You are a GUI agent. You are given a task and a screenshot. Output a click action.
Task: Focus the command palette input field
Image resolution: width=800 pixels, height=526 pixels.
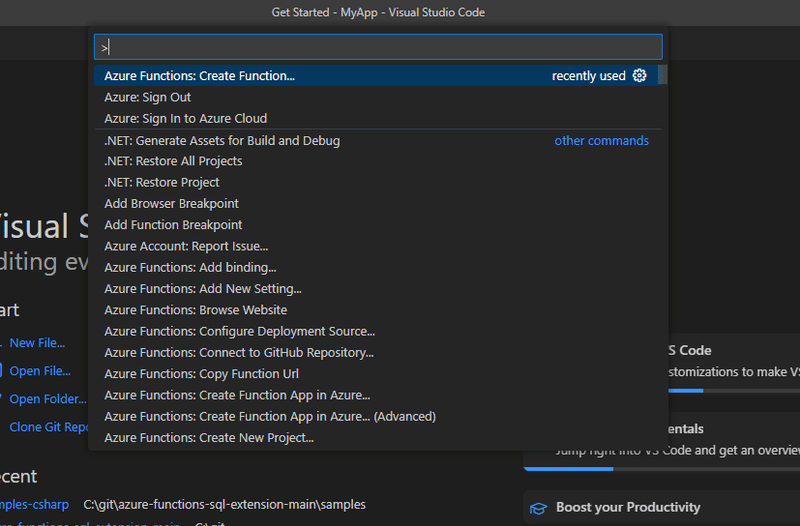point(378,47)
